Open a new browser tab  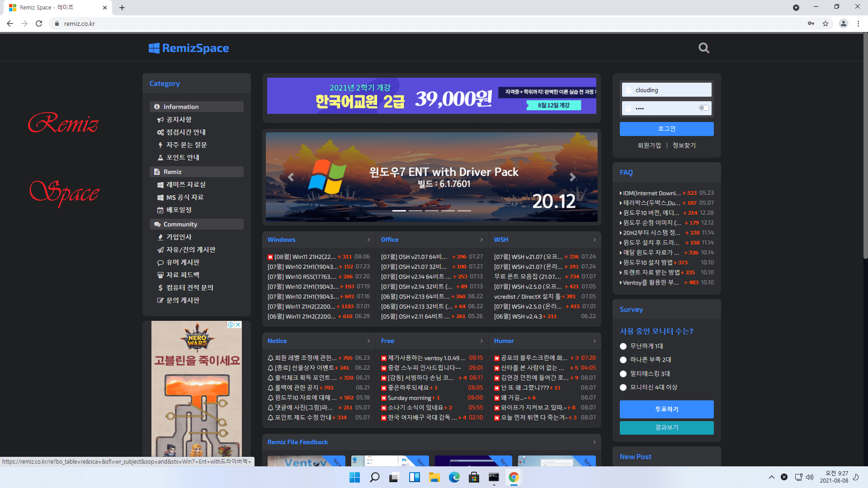pos(122,8)
